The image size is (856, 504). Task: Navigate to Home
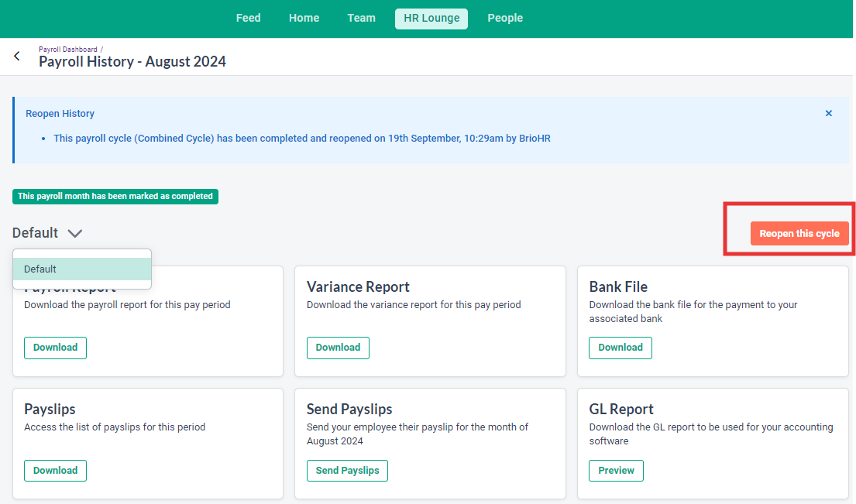[x=304, y=17]
